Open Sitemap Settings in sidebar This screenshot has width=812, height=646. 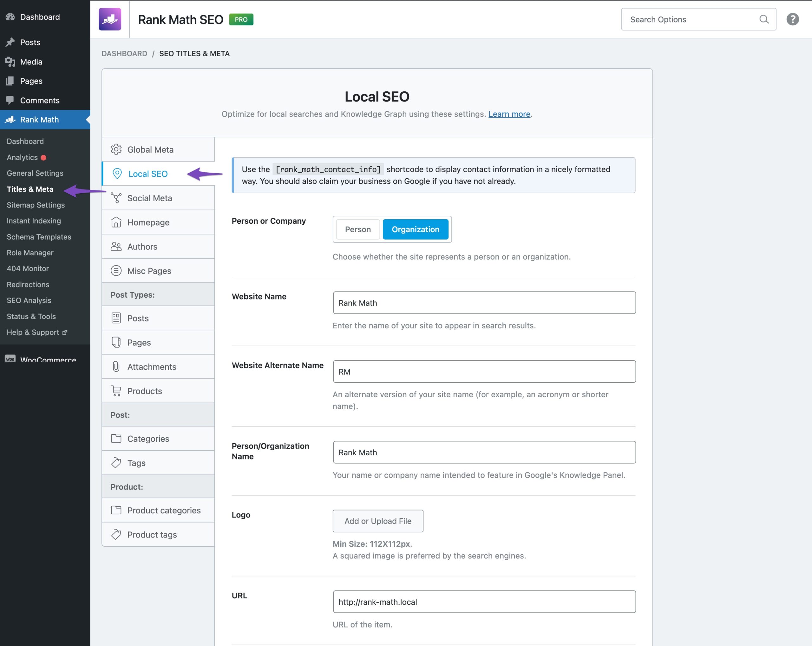[x=36, y=205]
